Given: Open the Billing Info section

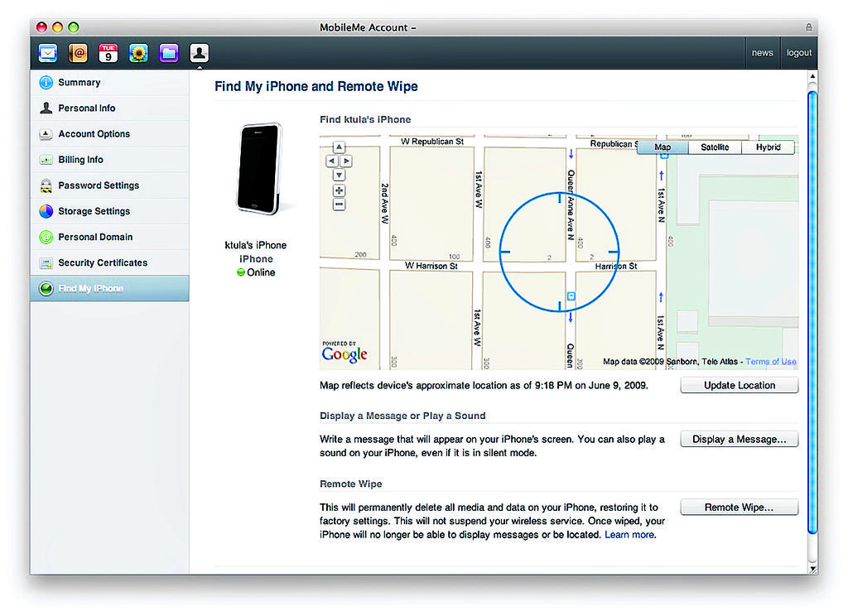Looking at the screenshot, I should tap(110, 160).
